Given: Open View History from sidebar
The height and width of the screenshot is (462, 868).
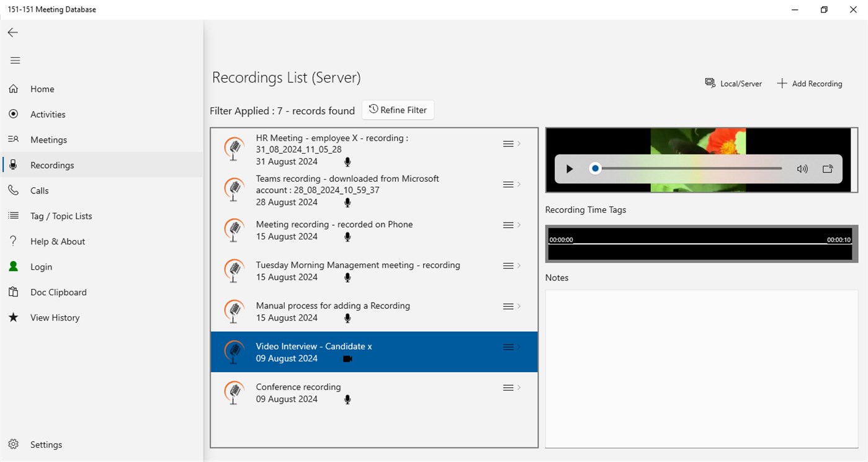Looking at the screenshot, I should (x=54, y=317).
